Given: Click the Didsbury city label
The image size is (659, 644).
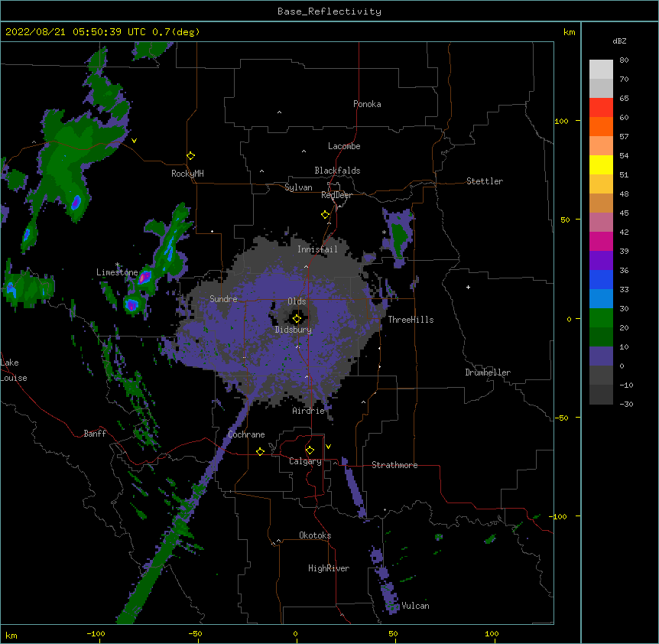Looking at the screenshot, I should tap(294, 330).
